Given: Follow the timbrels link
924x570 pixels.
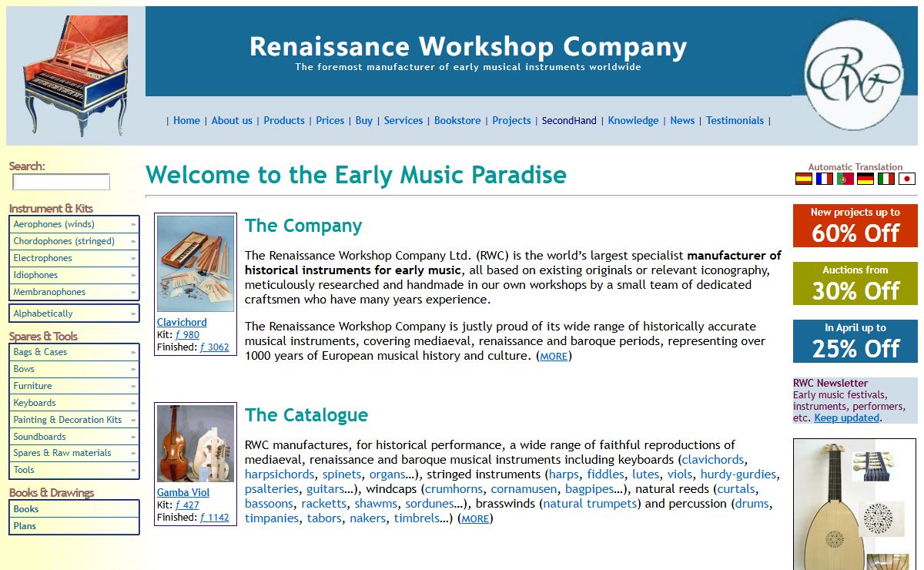Looking at the screenshot, I should click(x=416, y=518).
